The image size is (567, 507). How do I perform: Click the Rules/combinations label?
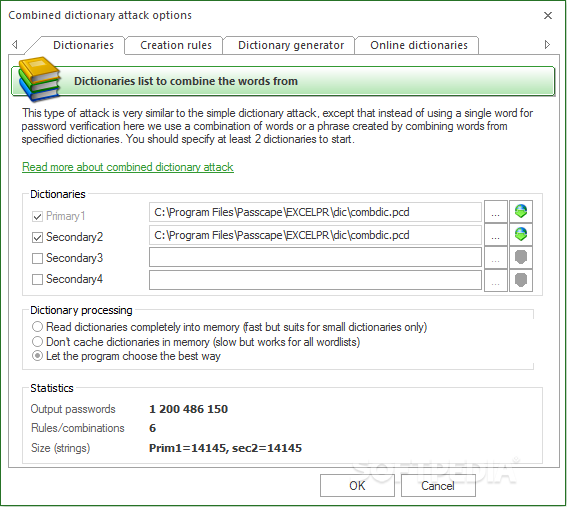[x=77, y=428]
